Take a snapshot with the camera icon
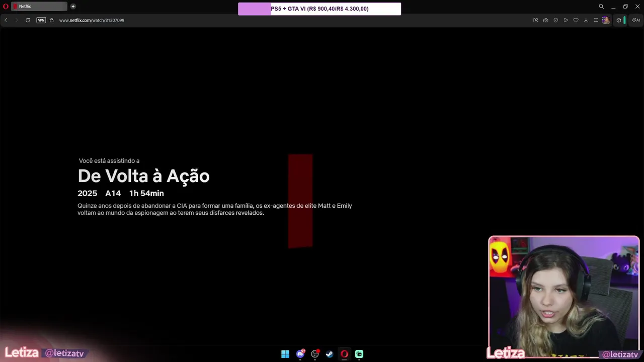This screenshot has height=362, width=644. point(546,20)
